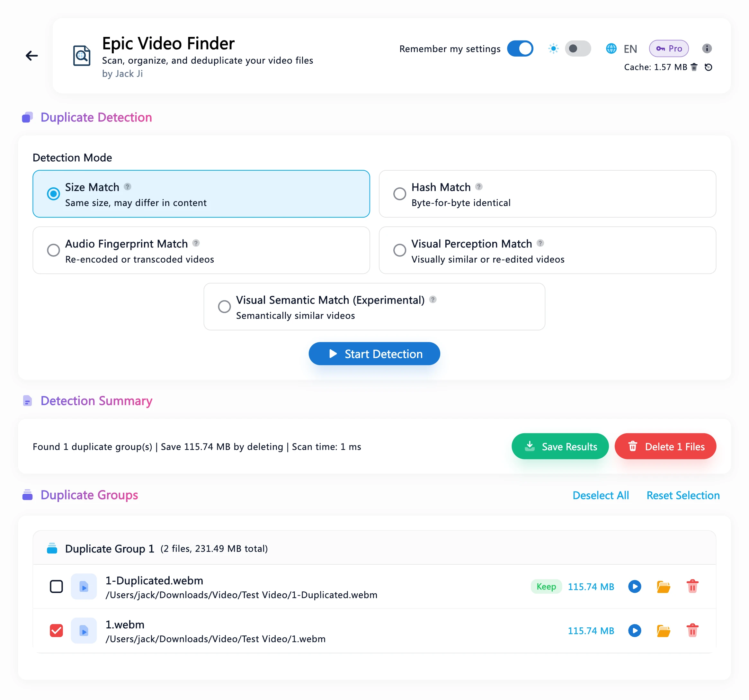The width and height of the screenshot is (749, 700).
Task: Click the Pro license badge
Action: (668, 48)
